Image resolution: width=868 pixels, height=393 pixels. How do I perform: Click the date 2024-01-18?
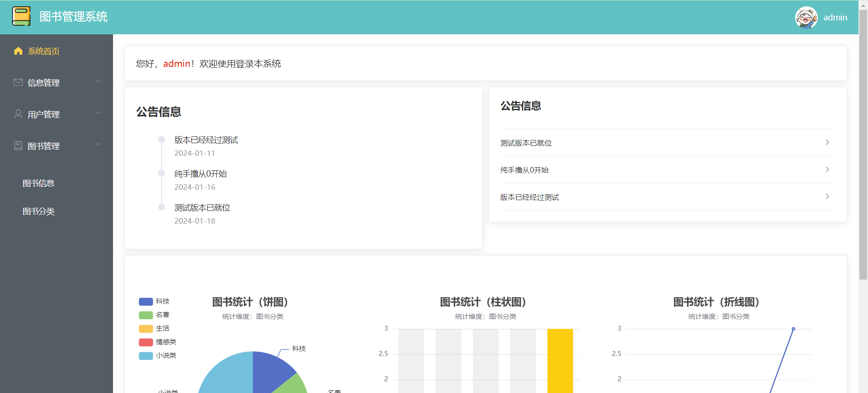[x=195, y=221]
